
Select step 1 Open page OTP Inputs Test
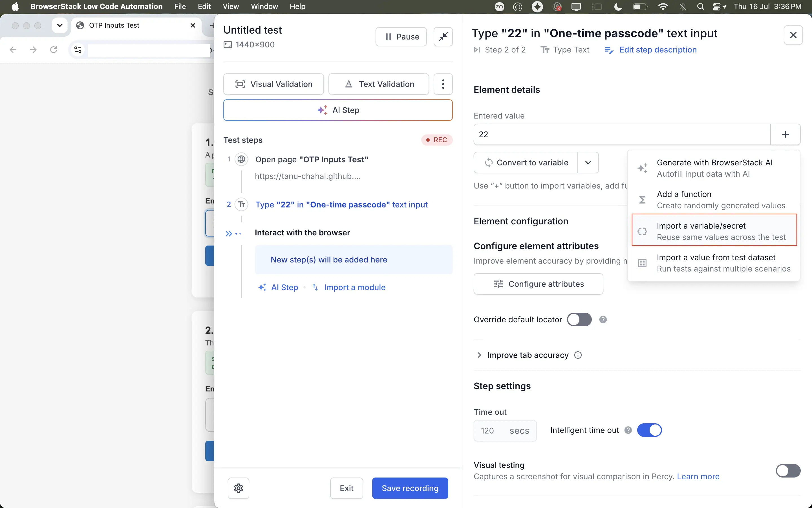click(312, 159)
